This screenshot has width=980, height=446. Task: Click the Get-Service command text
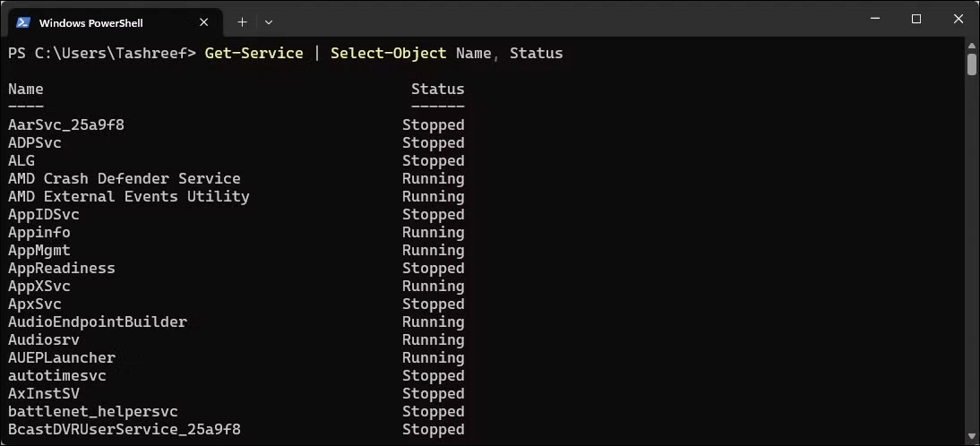(254, 54)
